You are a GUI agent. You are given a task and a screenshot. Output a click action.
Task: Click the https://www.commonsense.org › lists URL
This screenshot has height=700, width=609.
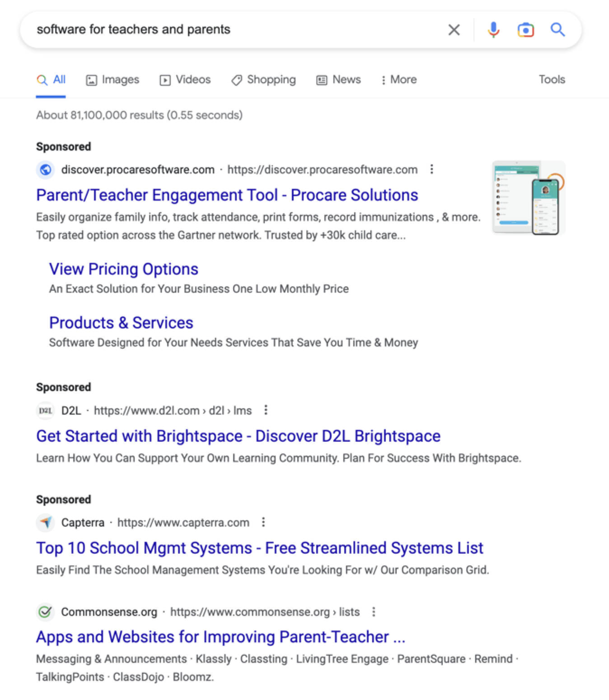[265, 612]
